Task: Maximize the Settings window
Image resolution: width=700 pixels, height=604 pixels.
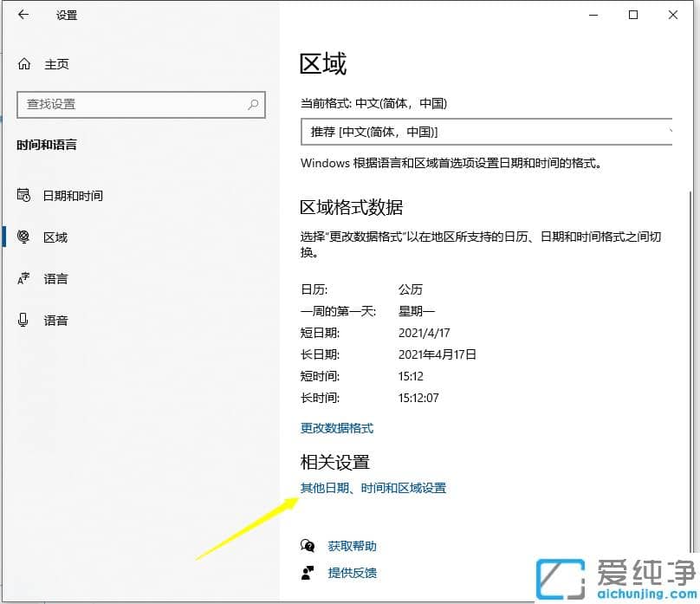Action: click(633, 15)
